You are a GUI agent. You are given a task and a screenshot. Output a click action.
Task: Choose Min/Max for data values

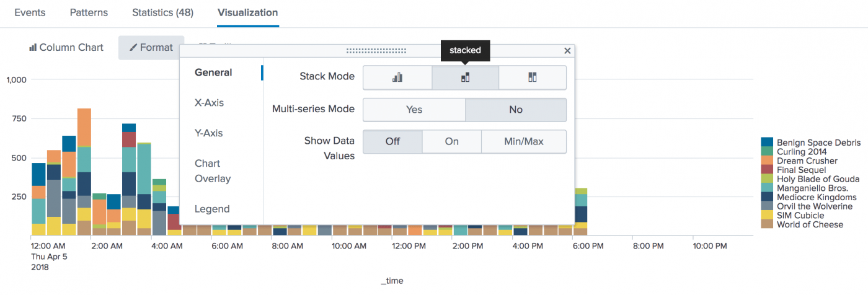[x=524, y=141]
